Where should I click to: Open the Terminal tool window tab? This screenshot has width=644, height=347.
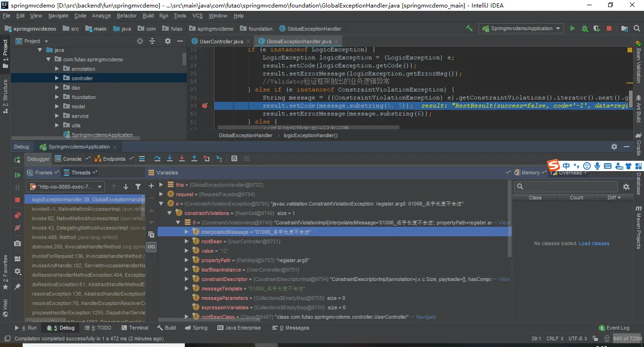[x=135, y=328]
